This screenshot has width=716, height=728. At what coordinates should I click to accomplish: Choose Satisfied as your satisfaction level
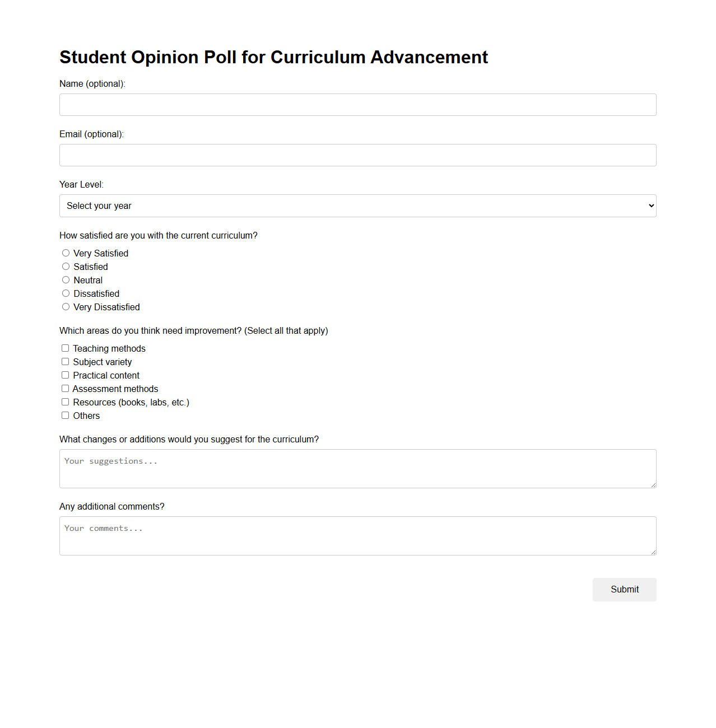point(66,266)
